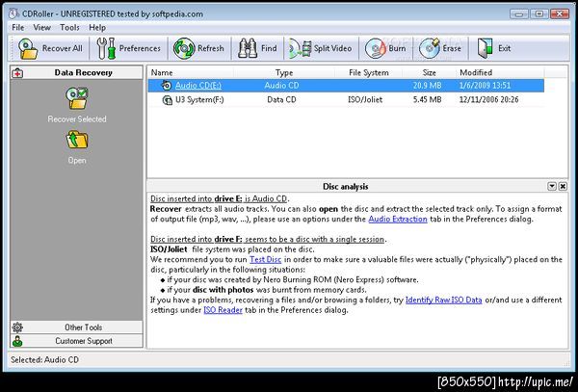Click the Open folder icon in sidebar
The width and height of the screenshot is (578, 392).
pos(77,140)
